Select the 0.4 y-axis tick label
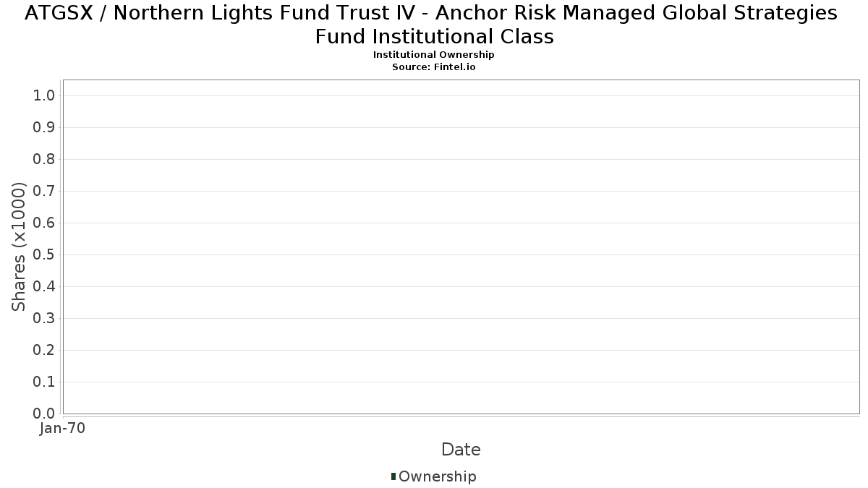Screen dimensions: 868x488 [45, 286]
